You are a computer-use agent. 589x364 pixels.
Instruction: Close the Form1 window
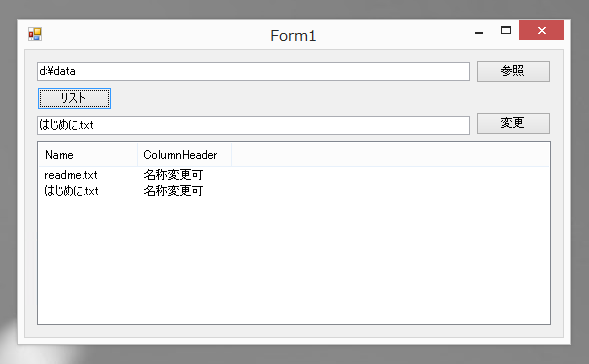[541, 30]
